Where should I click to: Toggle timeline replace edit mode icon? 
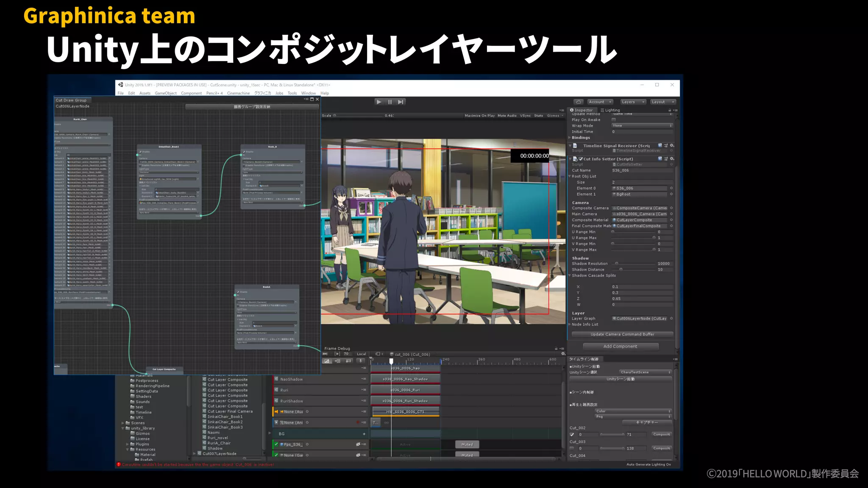click(348, 361)
